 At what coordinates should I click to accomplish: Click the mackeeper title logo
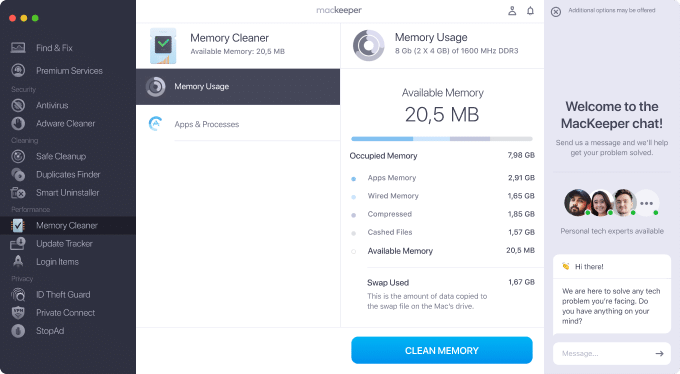coord(339,10)
